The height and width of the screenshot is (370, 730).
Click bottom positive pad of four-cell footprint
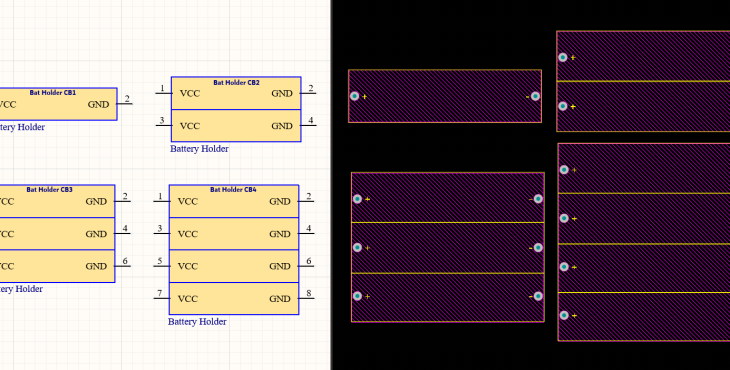point(564,316)
